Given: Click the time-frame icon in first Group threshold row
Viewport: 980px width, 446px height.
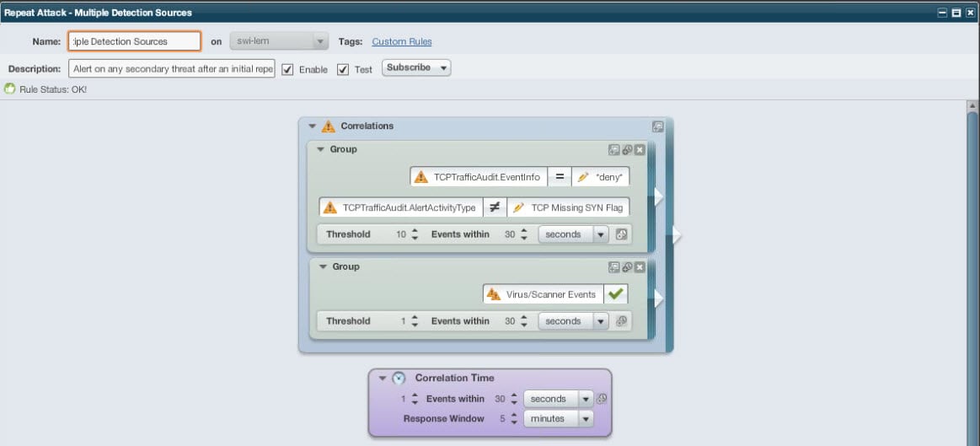Looking at the screenshot, I should click(x=621, y=234).
